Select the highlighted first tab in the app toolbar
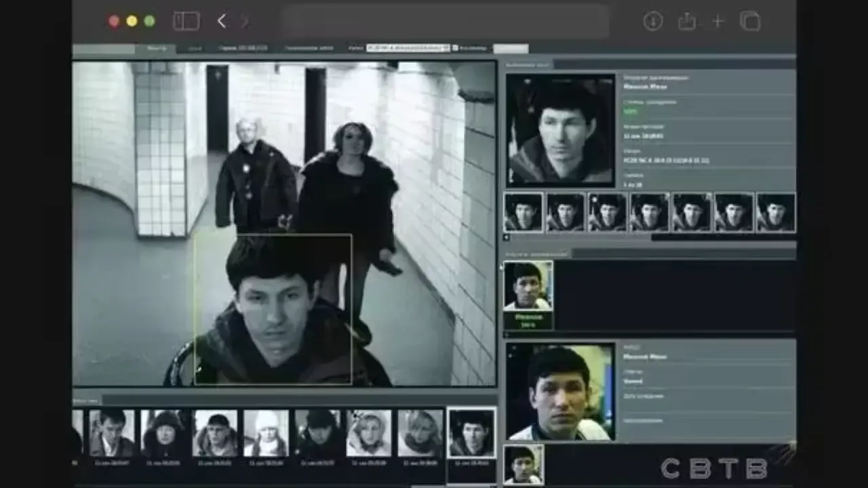The width and height of the screenshot is (868, 488). (x=155, y=48)
